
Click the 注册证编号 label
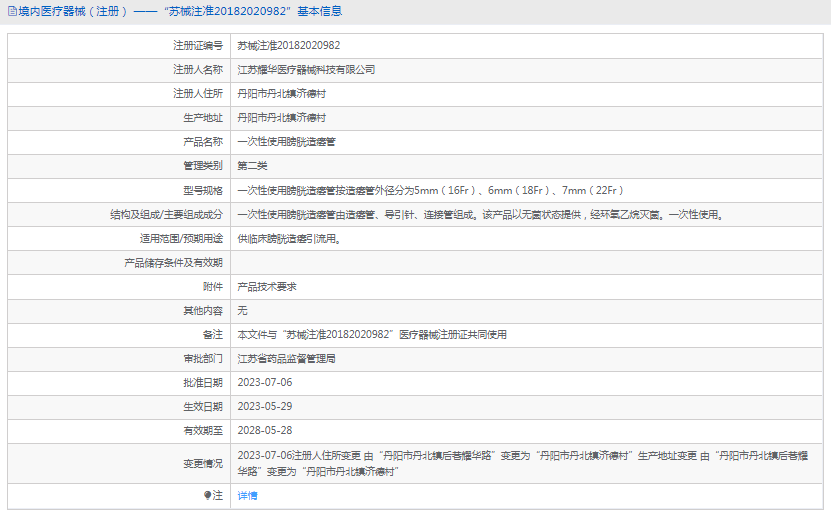coord(198,46)
